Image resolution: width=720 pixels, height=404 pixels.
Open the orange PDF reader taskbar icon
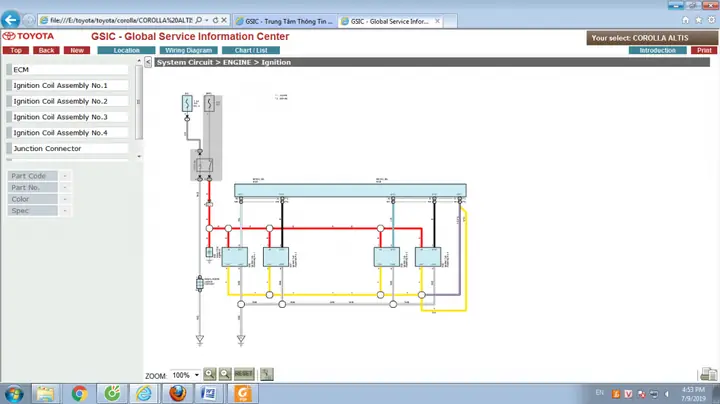click(x=243, y=394)
